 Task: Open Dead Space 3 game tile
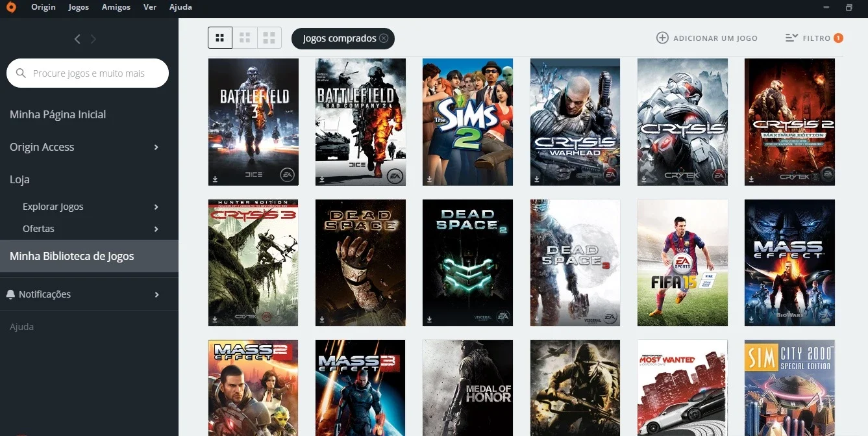575,263
